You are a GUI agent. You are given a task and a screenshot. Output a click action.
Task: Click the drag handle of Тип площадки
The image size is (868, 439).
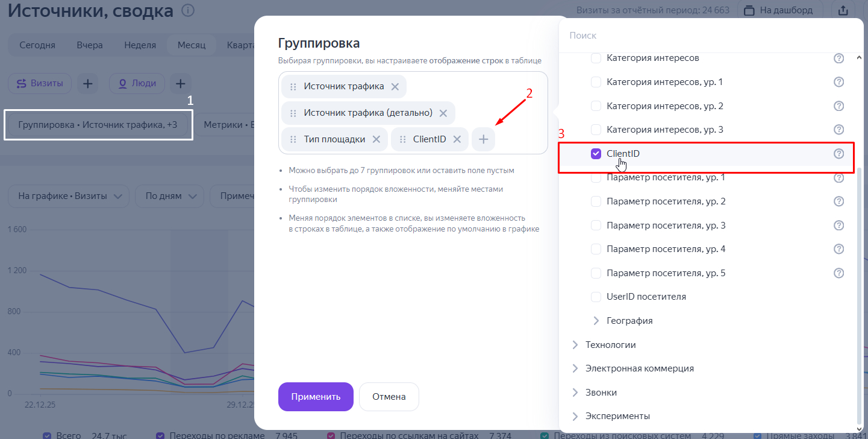click(293, 139)
